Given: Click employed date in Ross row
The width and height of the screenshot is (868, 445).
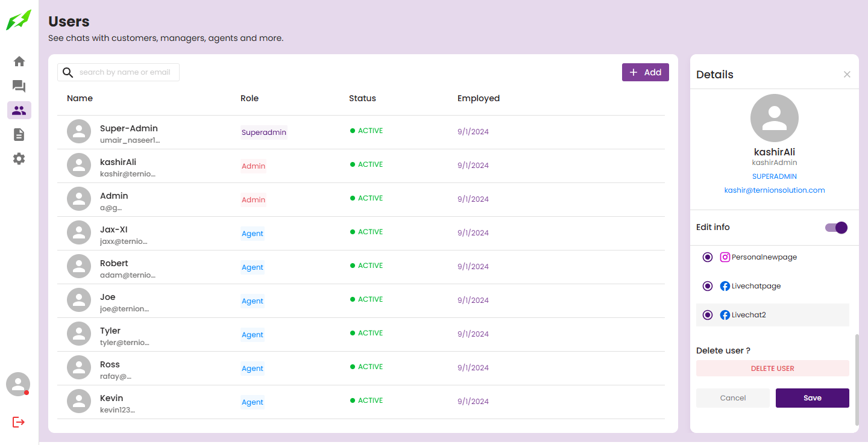Looking at the screenshot, I should pos(473,368).
